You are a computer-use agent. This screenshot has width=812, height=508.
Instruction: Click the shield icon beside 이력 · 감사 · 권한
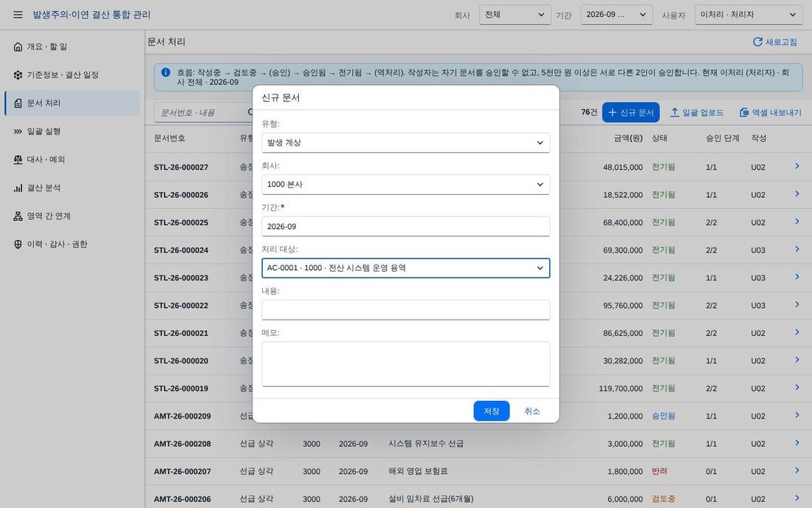[18, 244]
